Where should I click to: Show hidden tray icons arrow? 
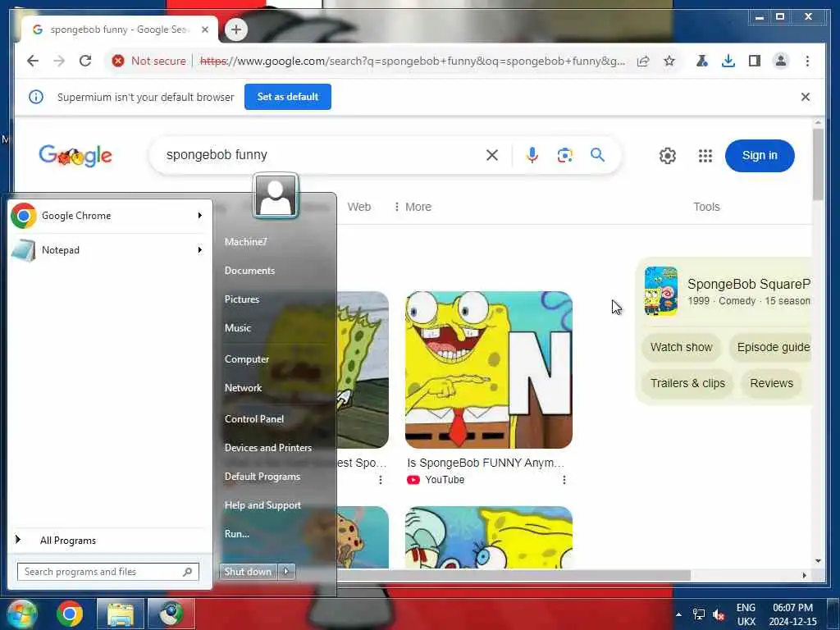point(678,614)
